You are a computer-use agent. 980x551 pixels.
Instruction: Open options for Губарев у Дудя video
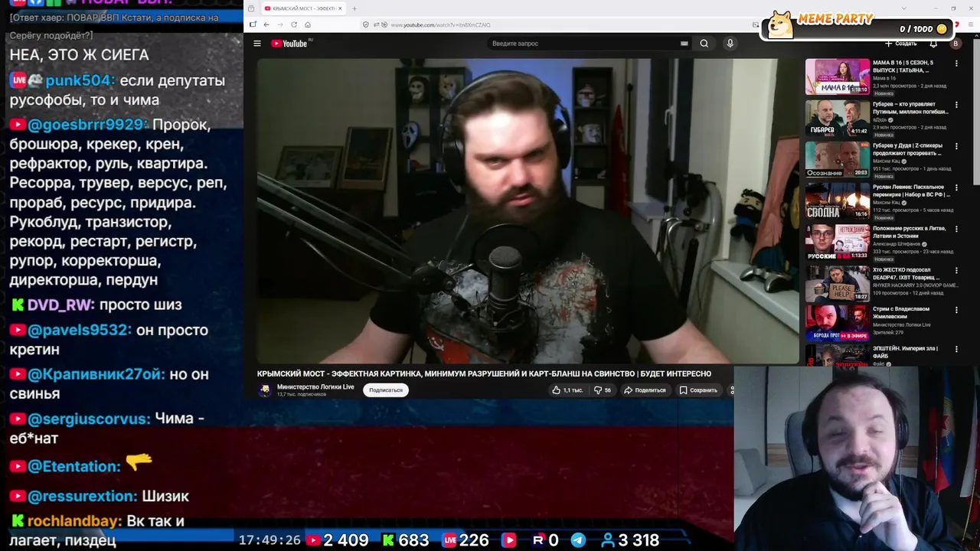[956, 146]
